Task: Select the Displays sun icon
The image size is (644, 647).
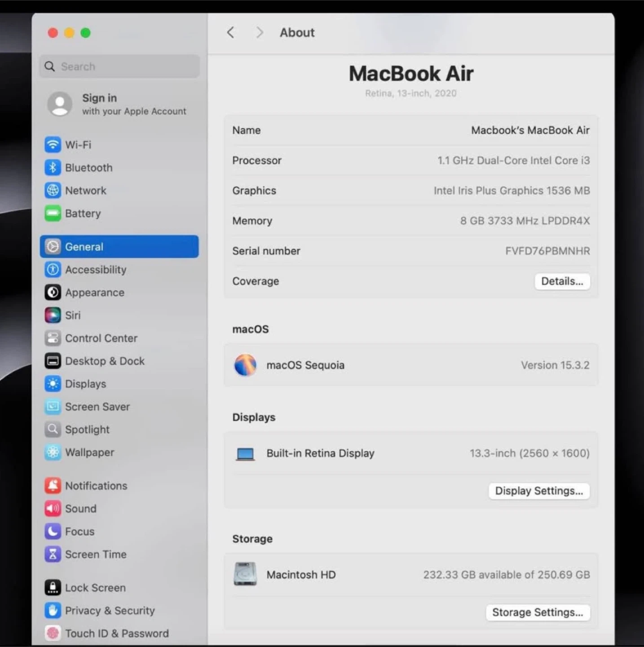Action: point(53,384)
